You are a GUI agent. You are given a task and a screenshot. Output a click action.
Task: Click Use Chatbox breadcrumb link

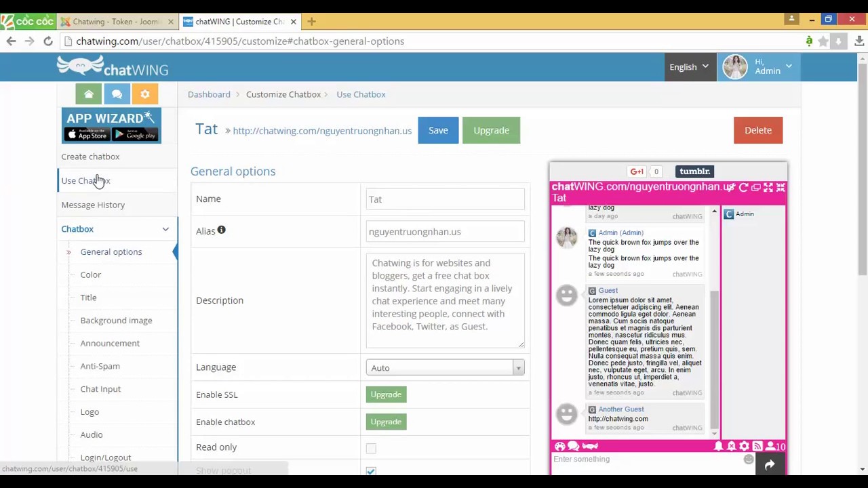coord(361,94)
